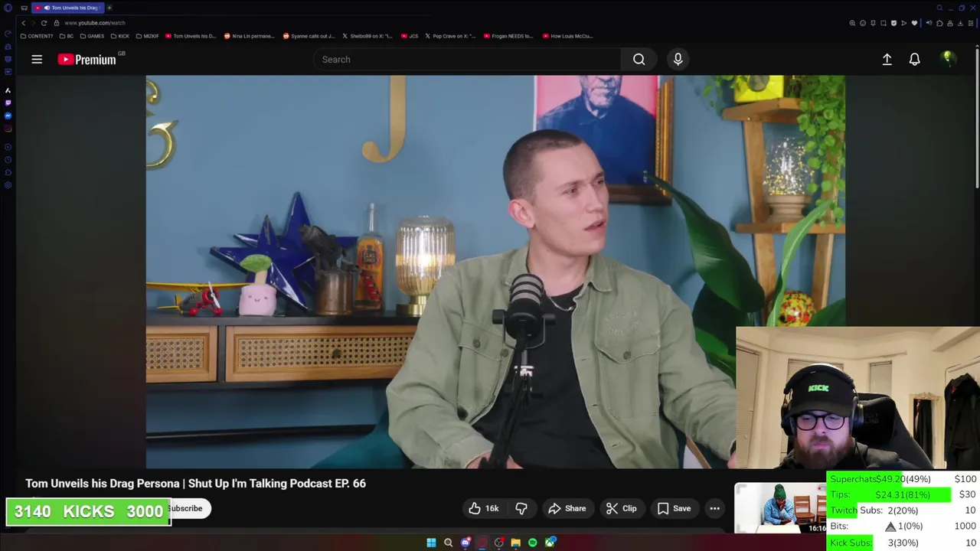980x551 pixels.
Task: Open the JCS bookmark
Action: click(x=410, y=36)
